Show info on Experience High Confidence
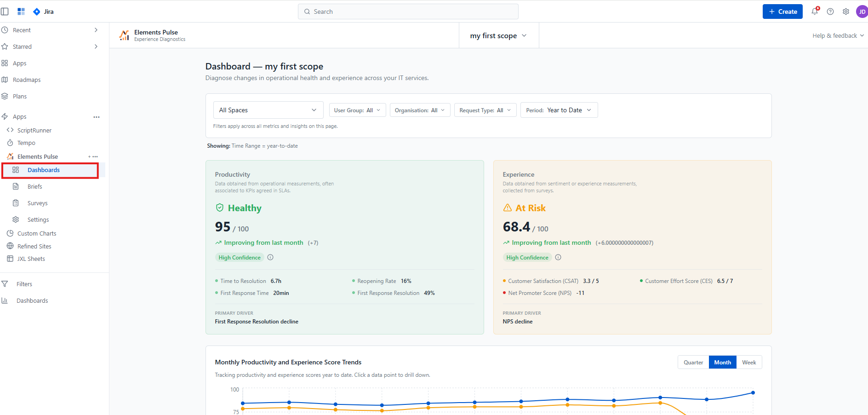The image size is (868, 415). click(x=558, y=257)
